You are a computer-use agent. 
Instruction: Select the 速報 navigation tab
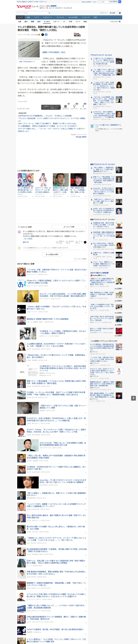[28, 17]
